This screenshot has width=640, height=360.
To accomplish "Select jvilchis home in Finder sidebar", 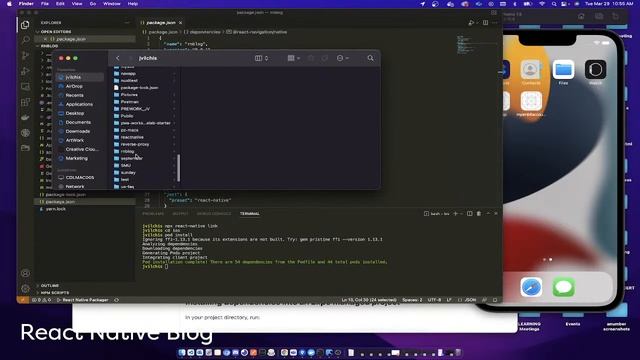I will [80, 77].
